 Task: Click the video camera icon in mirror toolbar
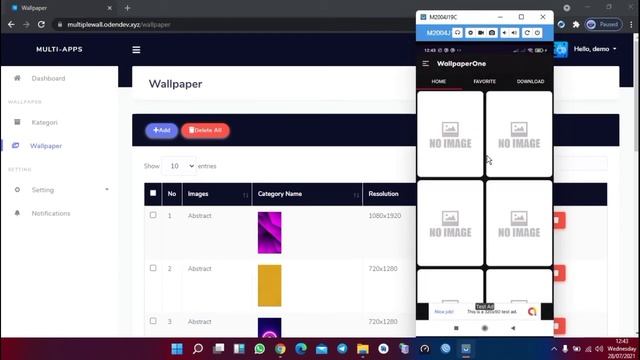[x=481, y=33]
